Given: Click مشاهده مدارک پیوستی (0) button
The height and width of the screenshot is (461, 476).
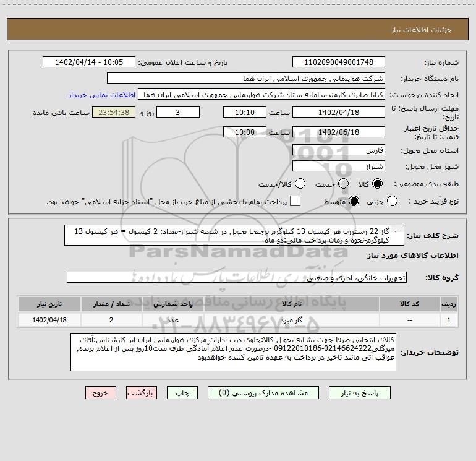Looking at the screenshot, I should tap(263, 393).
